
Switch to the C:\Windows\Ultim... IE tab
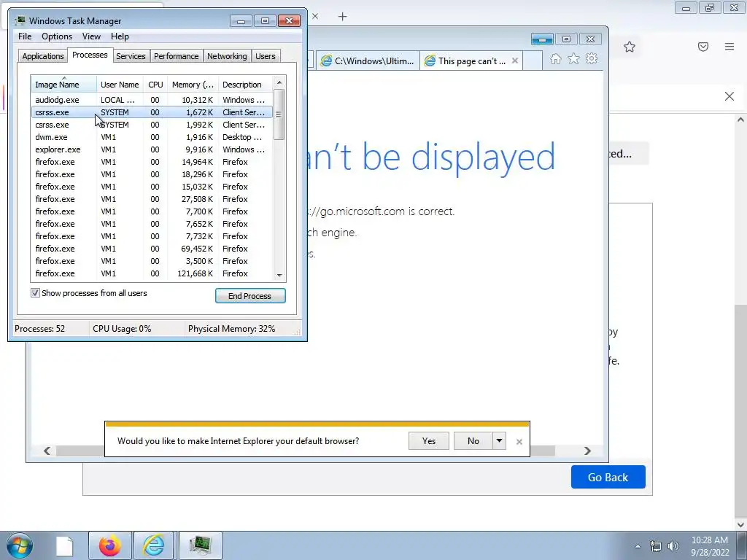(x=368, y=61)
